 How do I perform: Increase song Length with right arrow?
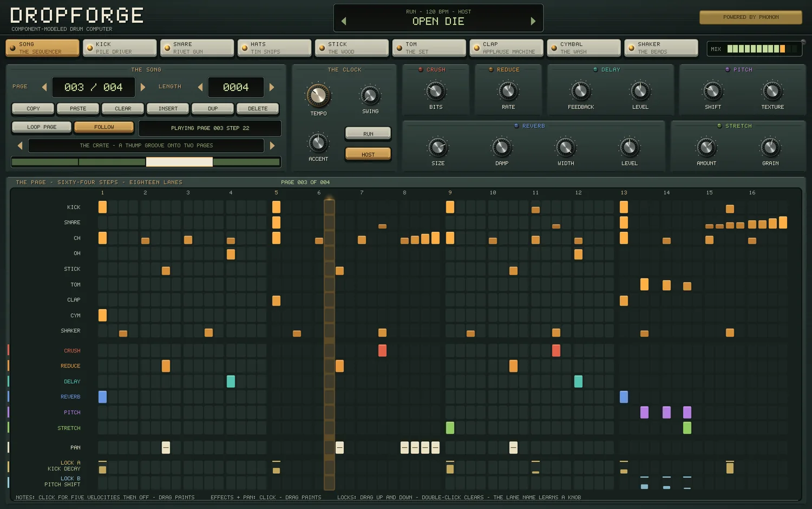[x=272, y=87]
